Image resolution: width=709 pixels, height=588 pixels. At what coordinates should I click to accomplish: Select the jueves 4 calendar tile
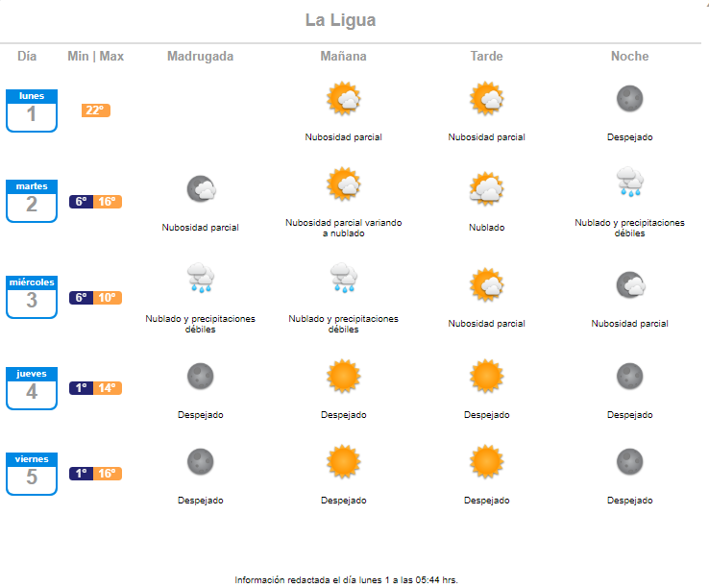coord(32,388)
